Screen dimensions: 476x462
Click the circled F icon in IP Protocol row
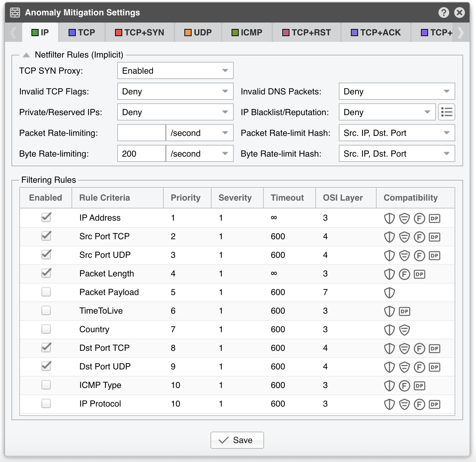(x=419, y=404)
